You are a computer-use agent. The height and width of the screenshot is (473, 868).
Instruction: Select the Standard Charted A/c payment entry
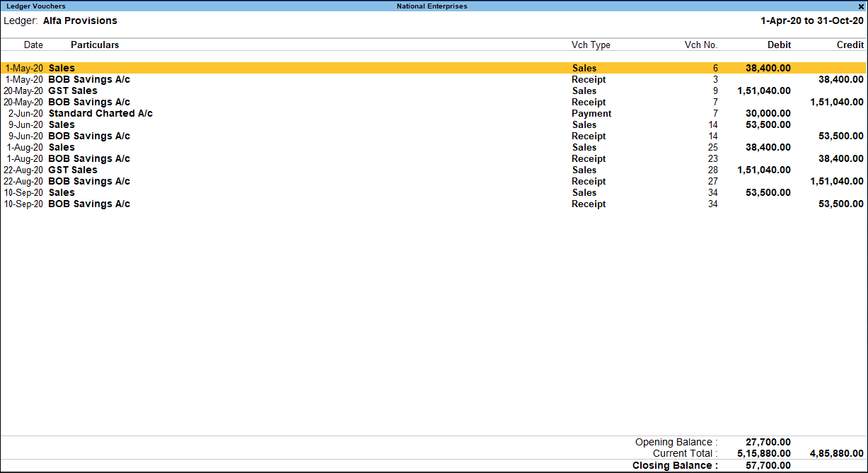coord(100,114)
